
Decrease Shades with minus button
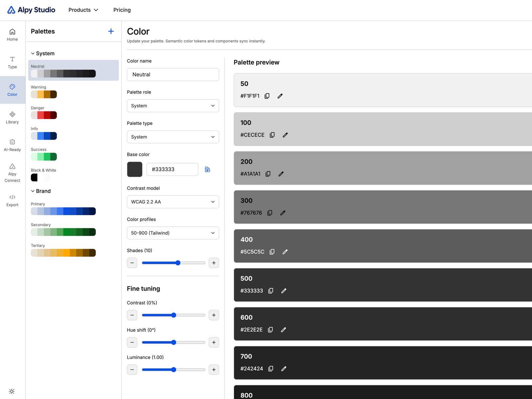pyautogui.click(x=132, y=263)
